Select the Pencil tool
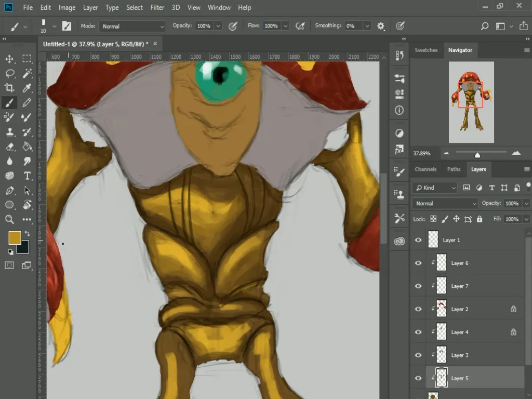532x399 pixels. (x=27, y=102)
